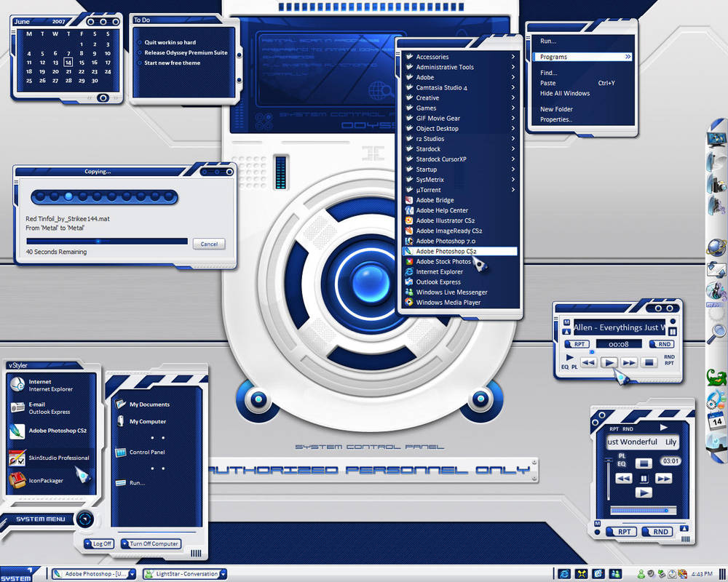Select June 14 on the calendar
The height and width of the screenshot is (582, 728).
pyautogui.click(x=68, y=62)
